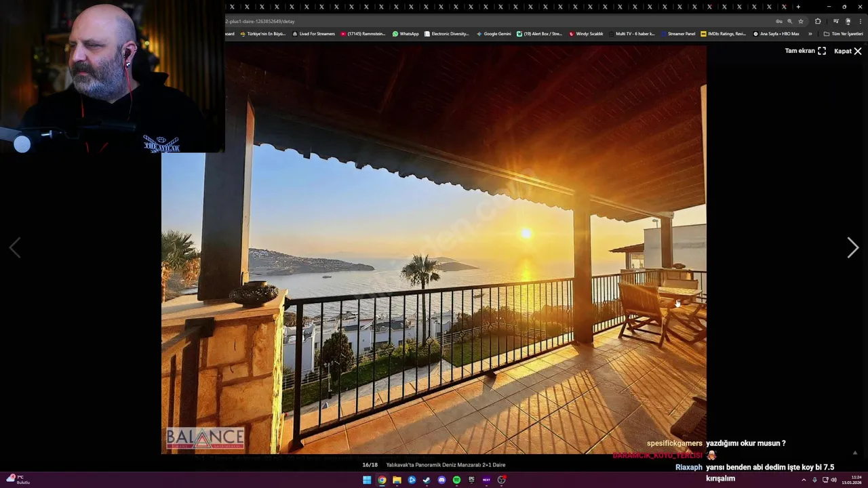Open a new browser tab with plus

point(798,7)
